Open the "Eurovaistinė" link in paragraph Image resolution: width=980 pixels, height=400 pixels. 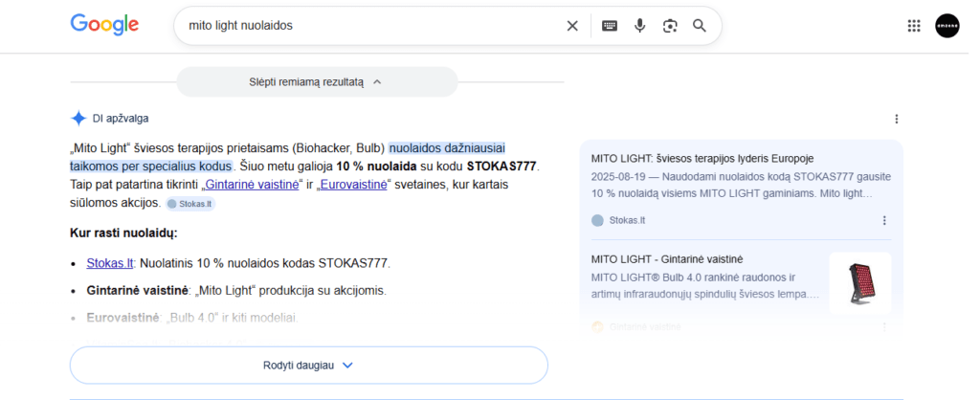353,186
